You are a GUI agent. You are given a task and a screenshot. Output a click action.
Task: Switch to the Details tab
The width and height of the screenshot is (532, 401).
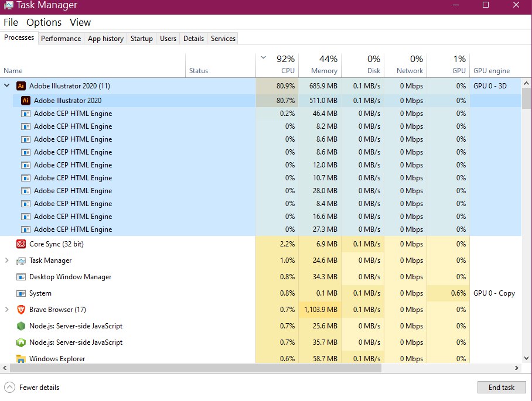[x=193, y=38]
